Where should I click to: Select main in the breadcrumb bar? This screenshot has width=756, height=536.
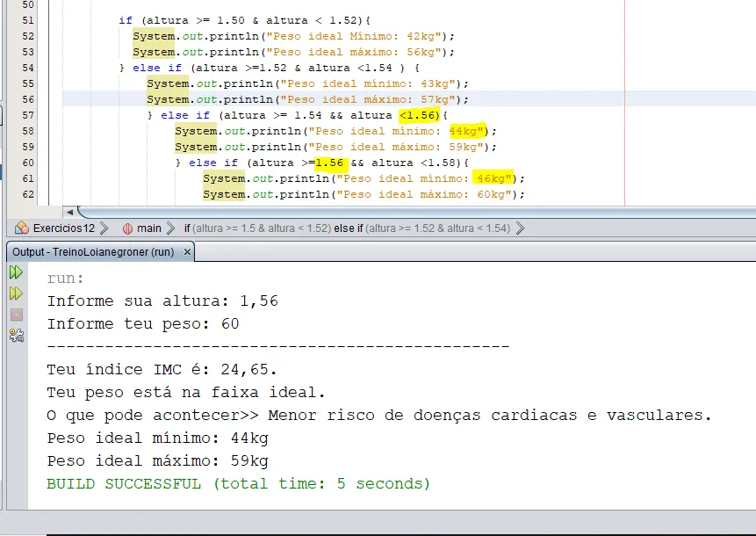149,228
